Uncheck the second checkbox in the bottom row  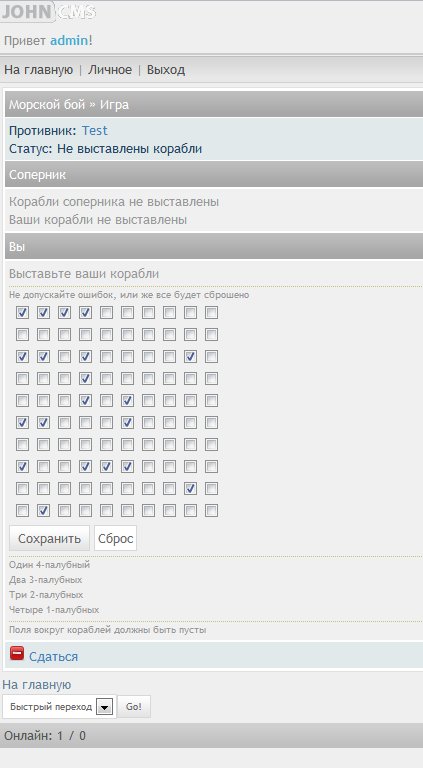[x=43, y=511]
